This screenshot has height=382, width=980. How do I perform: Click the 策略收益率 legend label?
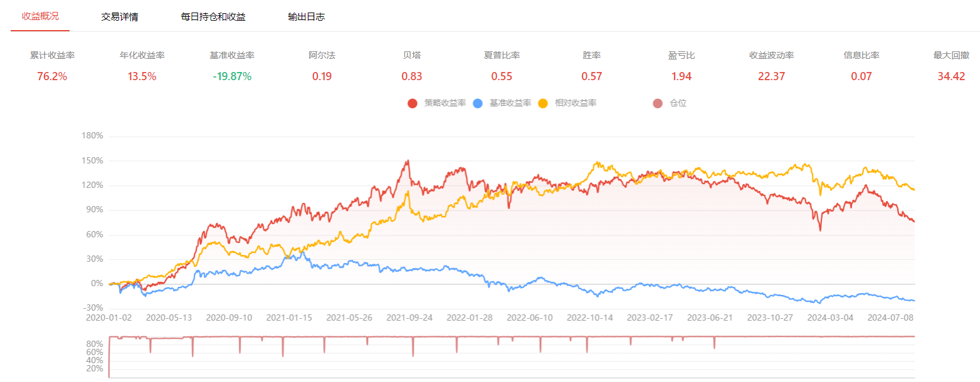(445, 103)
